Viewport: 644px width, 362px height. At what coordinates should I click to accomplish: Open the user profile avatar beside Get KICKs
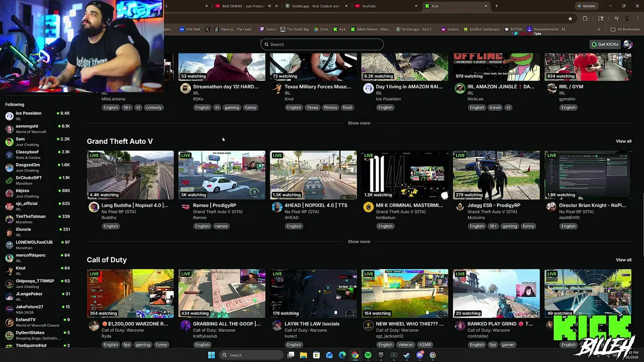point(627,44)
